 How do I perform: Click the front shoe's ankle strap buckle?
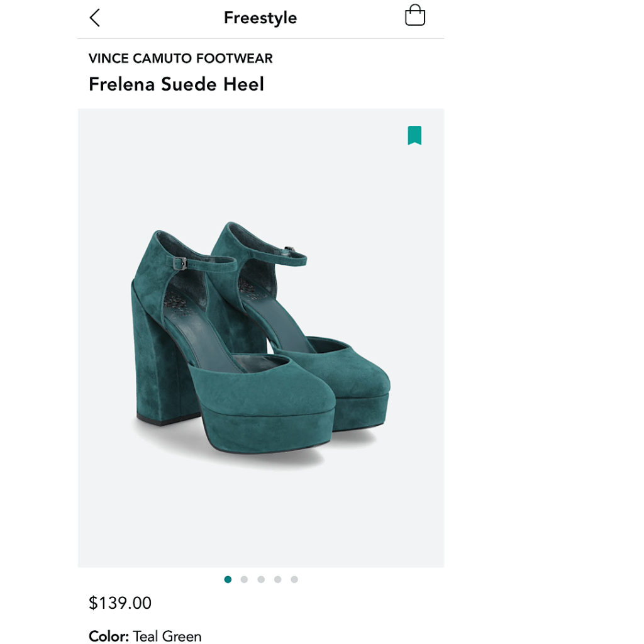[181, 264]
